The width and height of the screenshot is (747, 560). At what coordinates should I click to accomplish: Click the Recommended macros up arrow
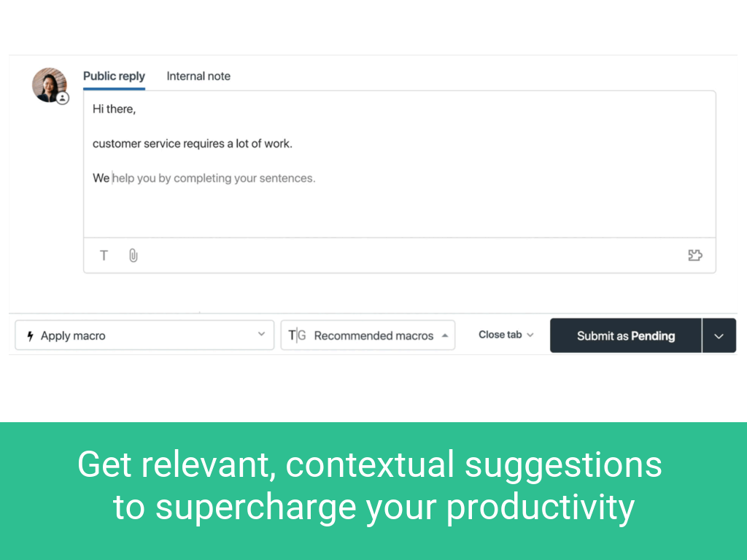(x=445, y=335)
